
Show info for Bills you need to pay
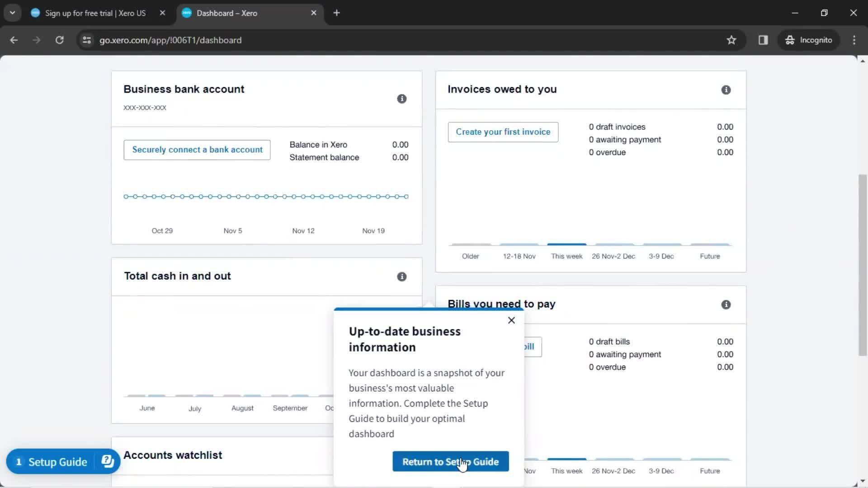(726, 305)
